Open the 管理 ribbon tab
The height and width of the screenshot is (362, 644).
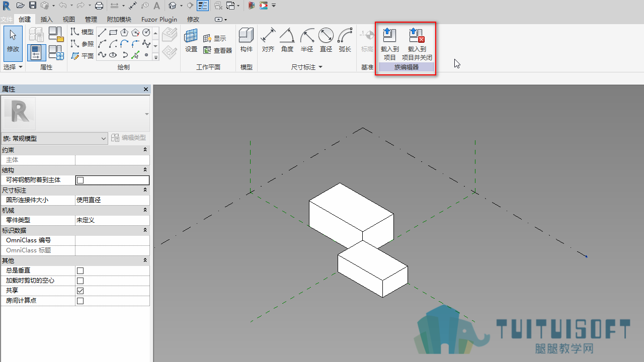[x=91, y=20]
